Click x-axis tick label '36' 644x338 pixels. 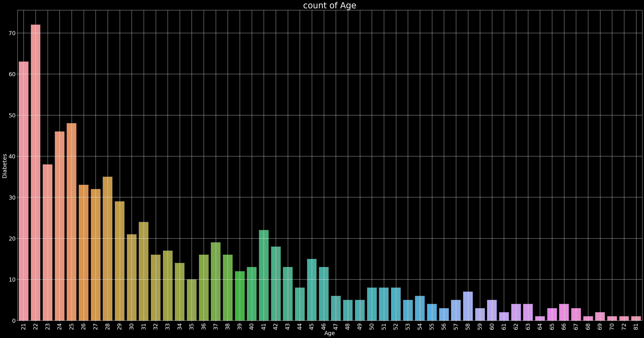[203, 326]
